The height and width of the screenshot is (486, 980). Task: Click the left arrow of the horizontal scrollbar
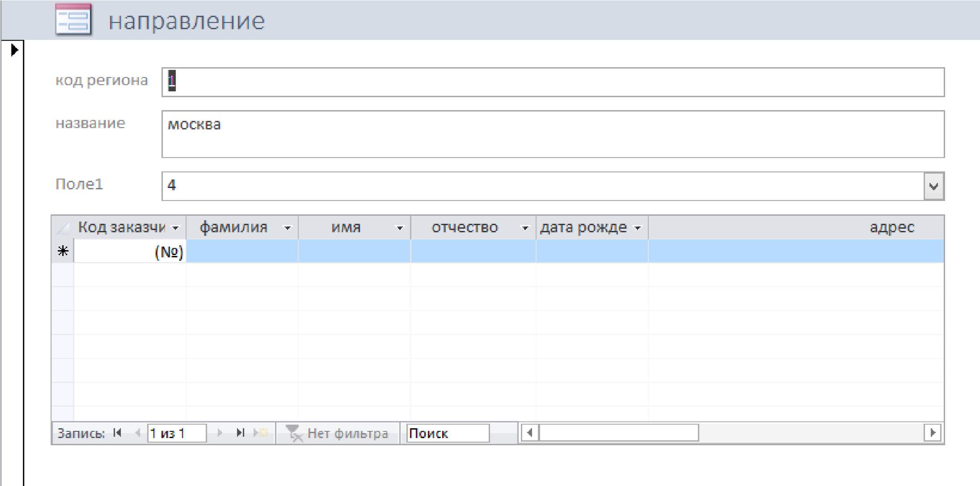click(x=530, y=433)
